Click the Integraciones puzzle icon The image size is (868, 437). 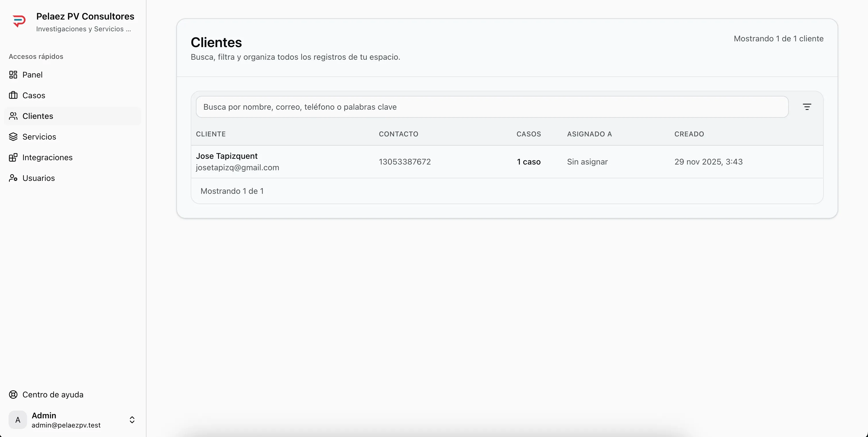[x=13, y=157]
